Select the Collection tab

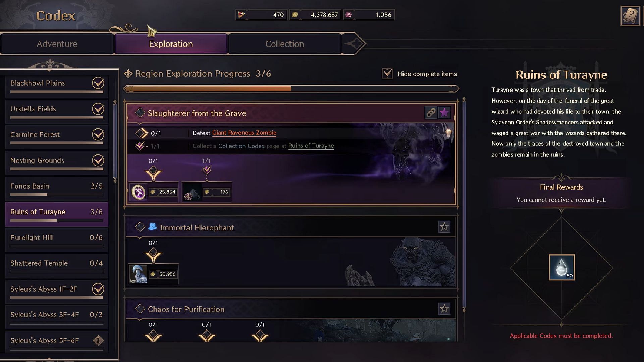point(284,43)
